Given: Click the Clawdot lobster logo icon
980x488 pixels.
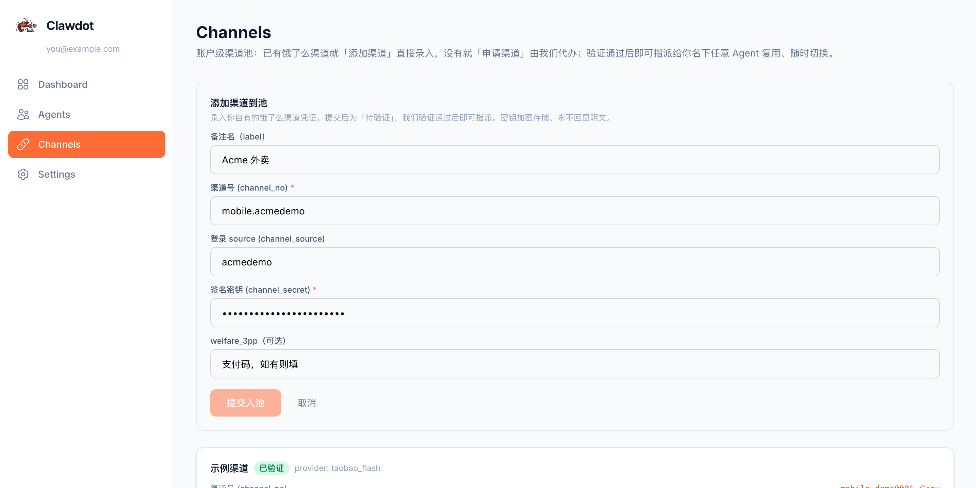Looking at the screenshot, I should (x=26, y=26).
